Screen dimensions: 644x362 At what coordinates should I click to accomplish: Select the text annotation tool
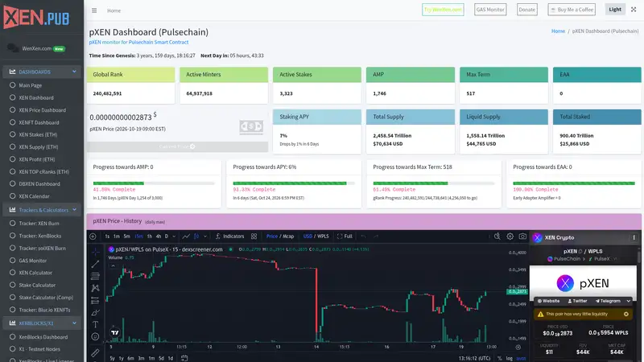95,324
